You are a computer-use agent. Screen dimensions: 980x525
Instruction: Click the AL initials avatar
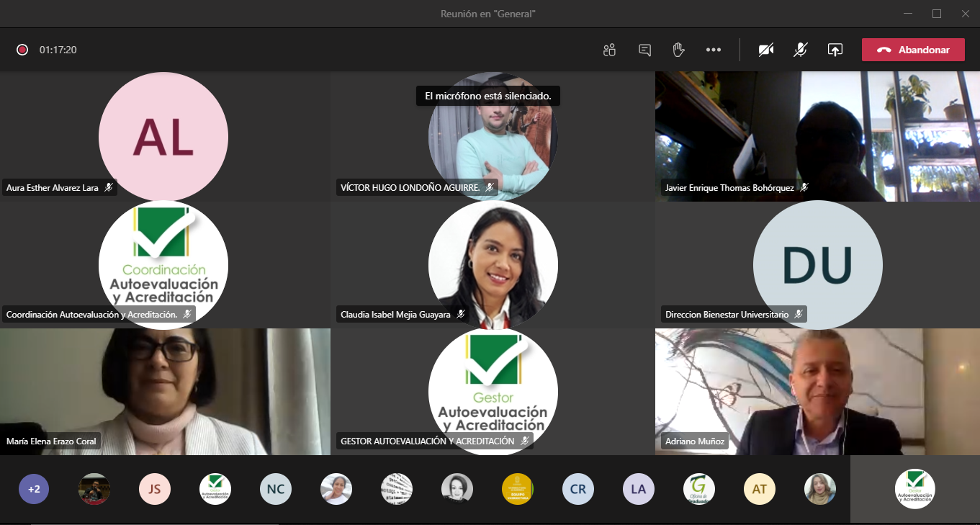163,136
